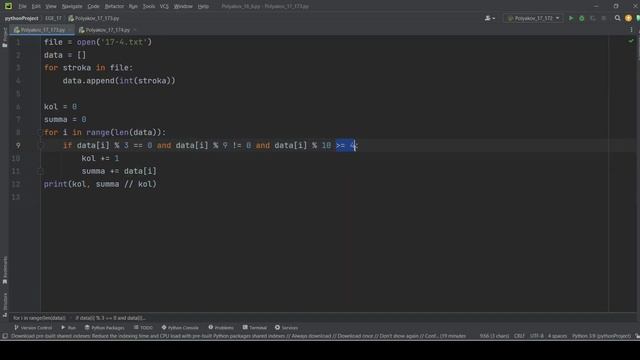Open the Help menu
640x360 pixels.
coord(203,7)
